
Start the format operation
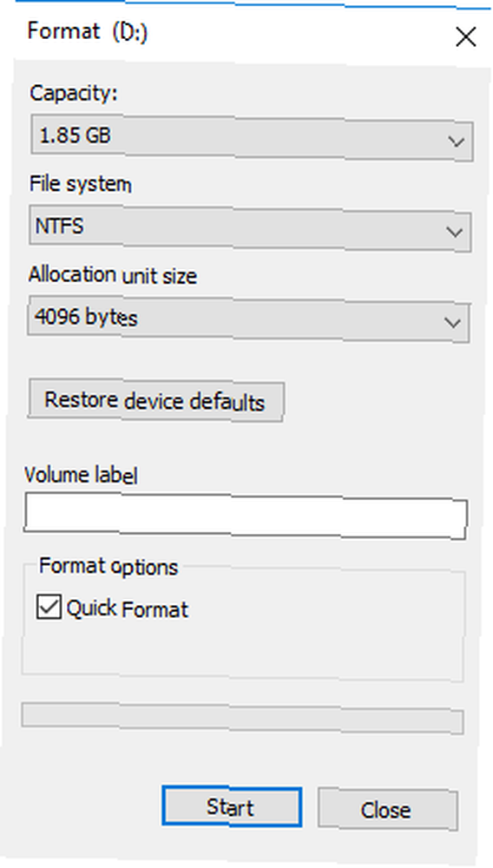tap(232, 807)
